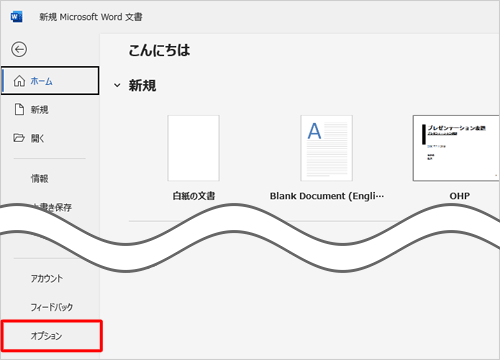Click the 新規 Microsoft Word 文書 title
The image size is (500, 360).
[x=91, y=17]
